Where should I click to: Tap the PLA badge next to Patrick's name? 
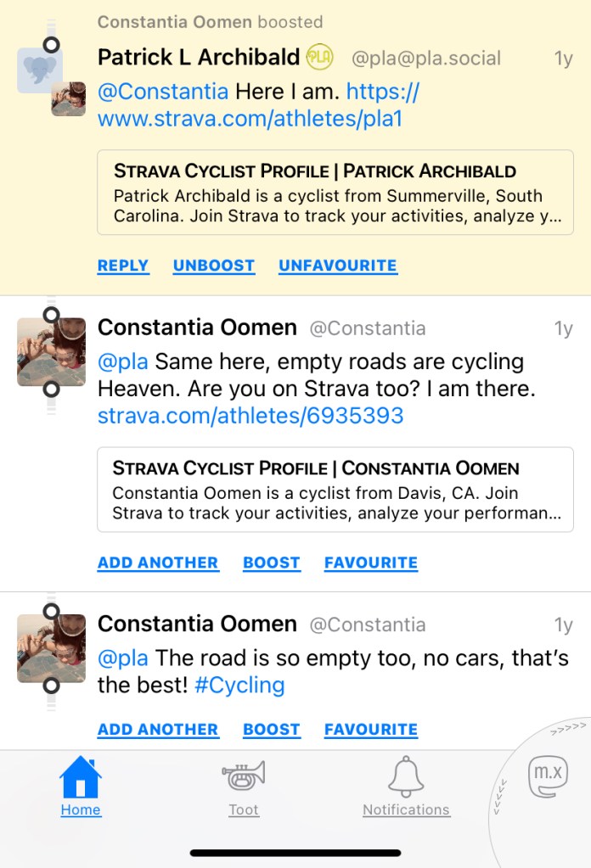click(319, 58)
